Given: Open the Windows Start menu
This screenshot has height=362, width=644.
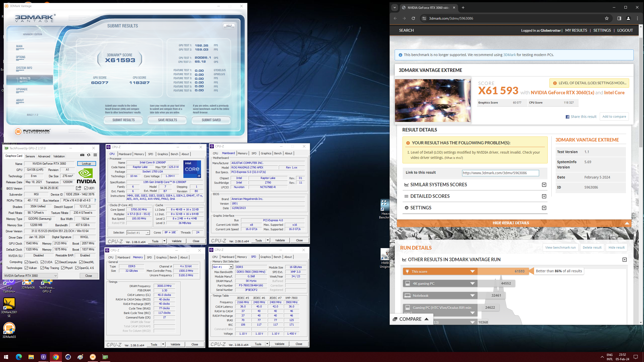Looking at the screenshot, I should click(x=6, y=357).
